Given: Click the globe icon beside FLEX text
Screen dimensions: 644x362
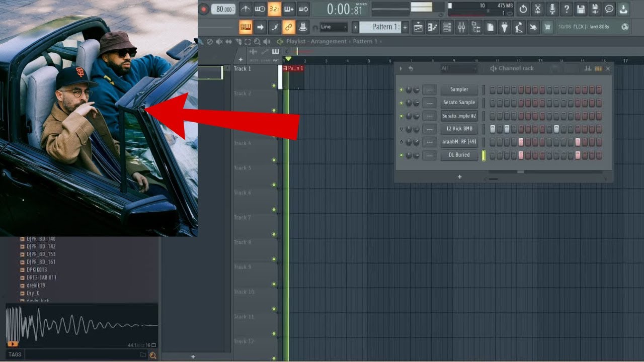Looking at the screenshot, I should (625, 27).
